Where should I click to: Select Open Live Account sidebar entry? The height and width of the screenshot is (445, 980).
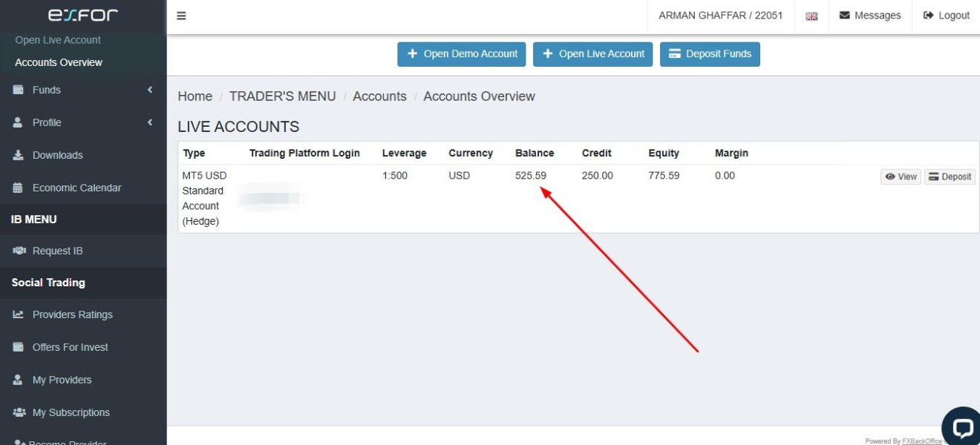pos(58,40)
